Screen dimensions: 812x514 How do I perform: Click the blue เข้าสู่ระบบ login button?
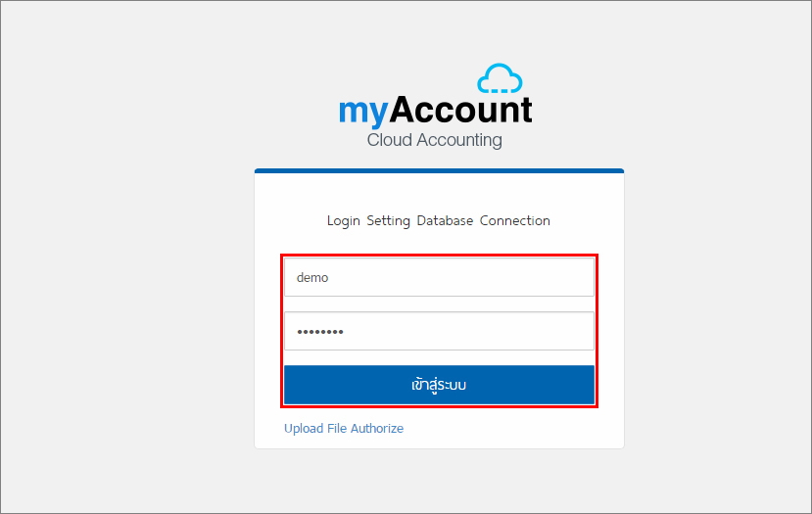point(439,385)
